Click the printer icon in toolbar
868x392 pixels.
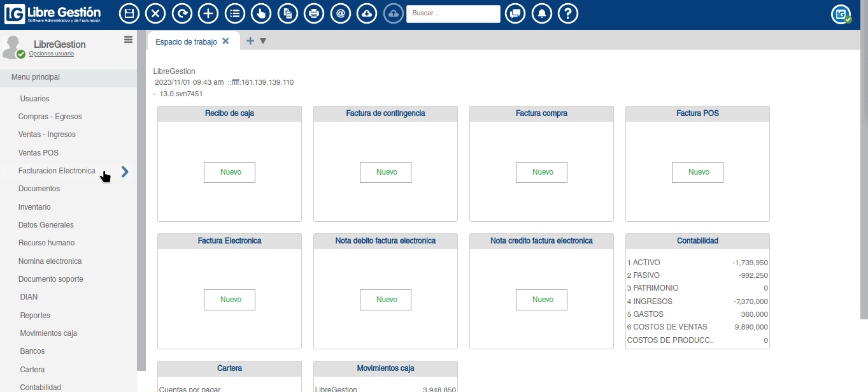click(313, 13)
